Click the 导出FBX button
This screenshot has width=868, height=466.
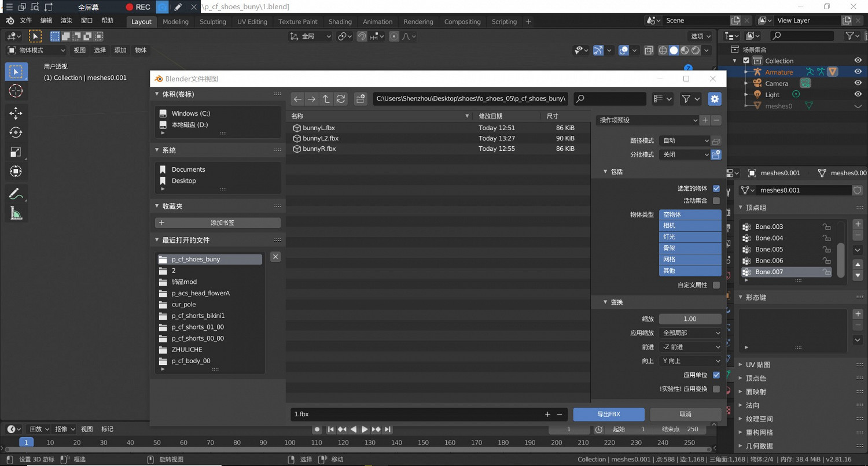point(609,414)
